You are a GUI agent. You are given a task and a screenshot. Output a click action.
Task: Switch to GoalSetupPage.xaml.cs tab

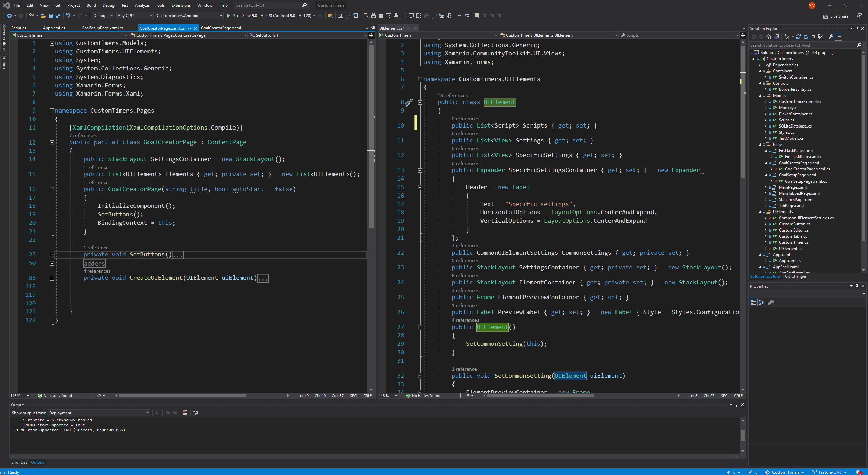(102, 28)
